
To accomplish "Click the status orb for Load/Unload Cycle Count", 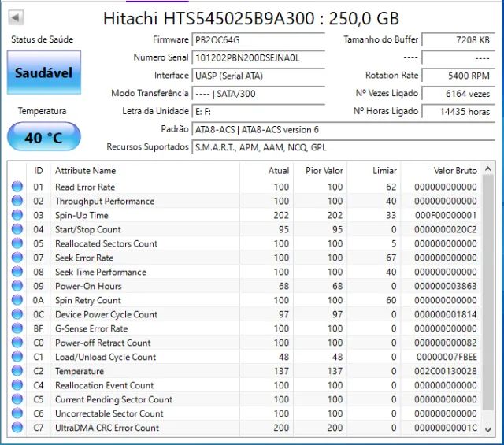I will point(17,356).
